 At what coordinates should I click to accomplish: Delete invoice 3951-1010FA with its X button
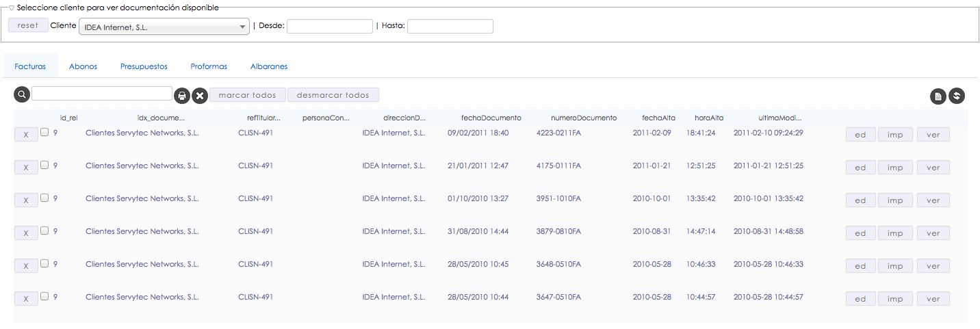point(26,200)
